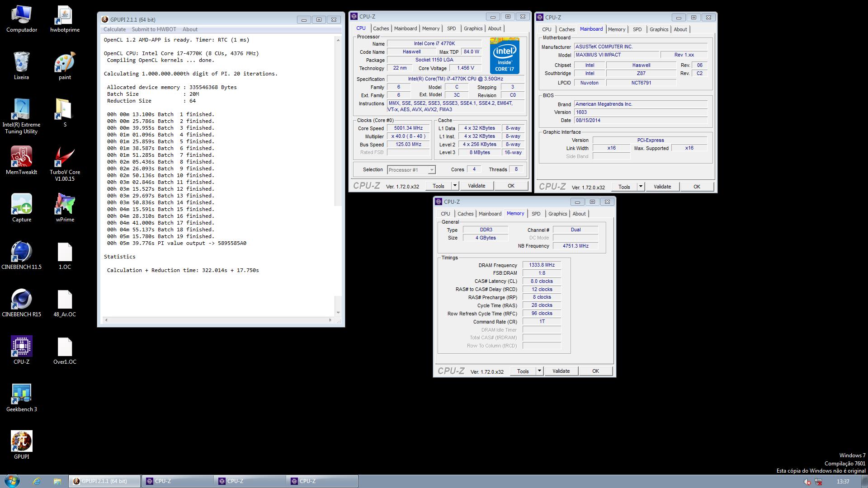Click the GPUPI vertical scrollbar up arrow
Screen dimensions: 868x488
(338, 40)
